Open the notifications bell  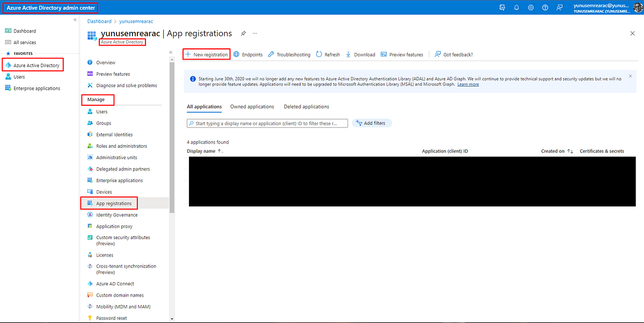tap(516, 7)
